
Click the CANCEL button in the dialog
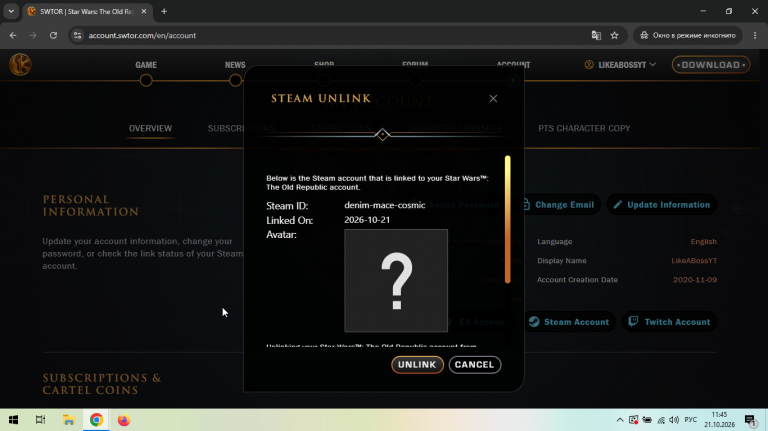475,364
